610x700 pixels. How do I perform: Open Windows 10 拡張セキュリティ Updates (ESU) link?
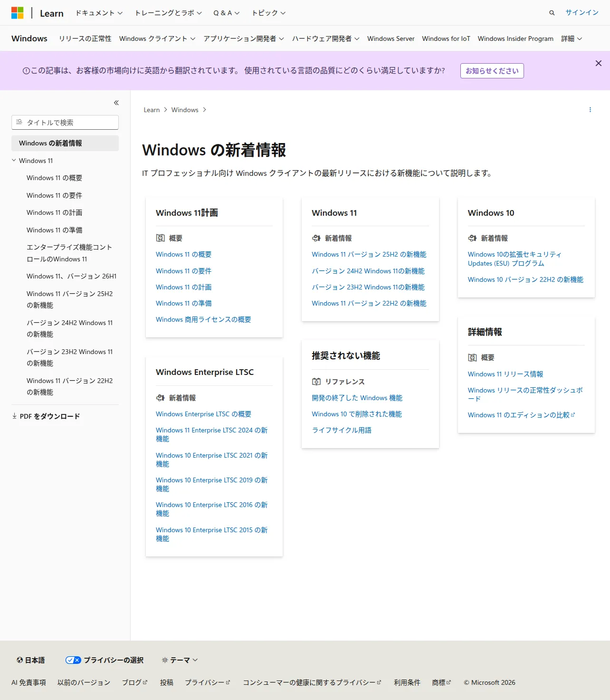515,259
